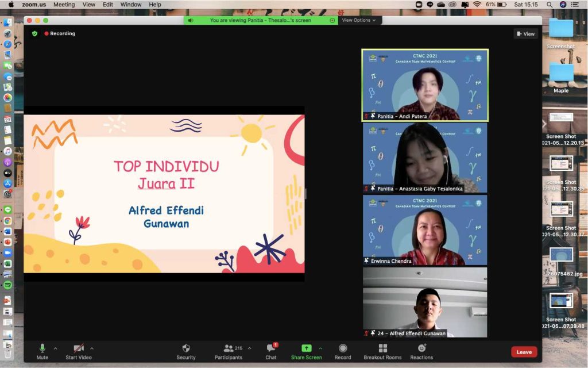
Task: Click the green encryption shield icon
Action: click(x=34, y=33)
